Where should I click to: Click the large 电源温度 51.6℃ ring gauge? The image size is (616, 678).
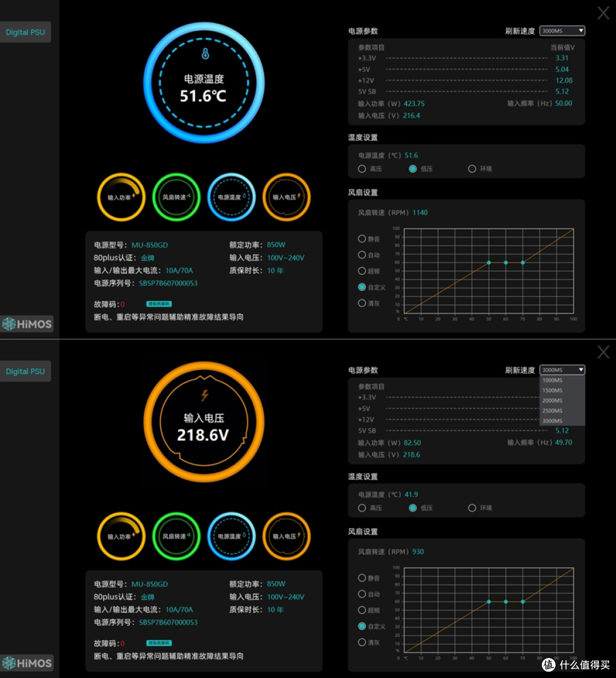[x=204, y=83]
